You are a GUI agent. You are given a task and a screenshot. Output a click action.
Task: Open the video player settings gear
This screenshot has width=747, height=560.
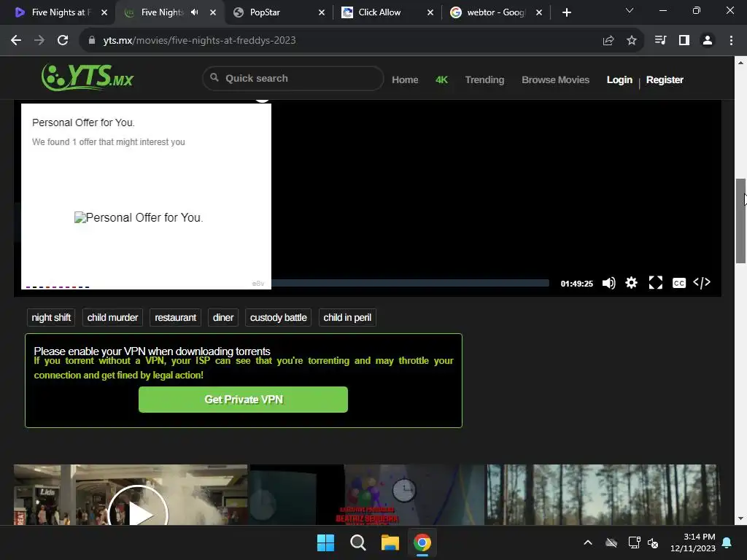pyautogui.click(x=631, y=283)
